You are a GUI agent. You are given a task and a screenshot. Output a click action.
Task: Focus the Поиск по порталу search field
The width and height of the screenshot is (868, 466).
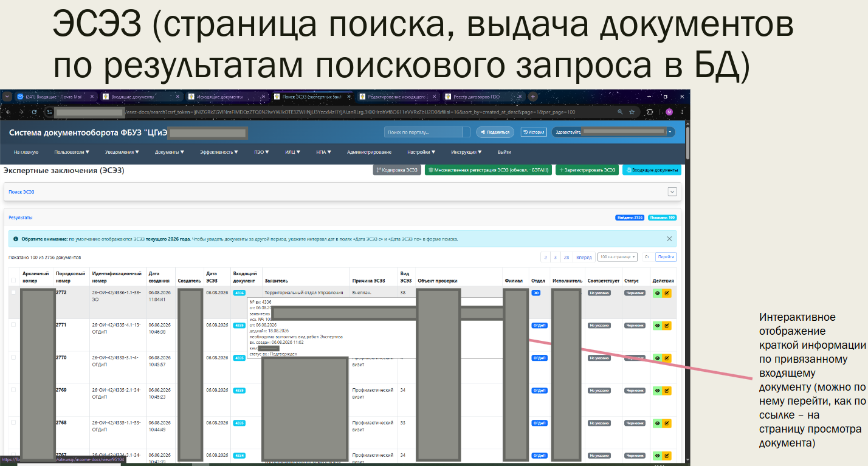(424, 132)
